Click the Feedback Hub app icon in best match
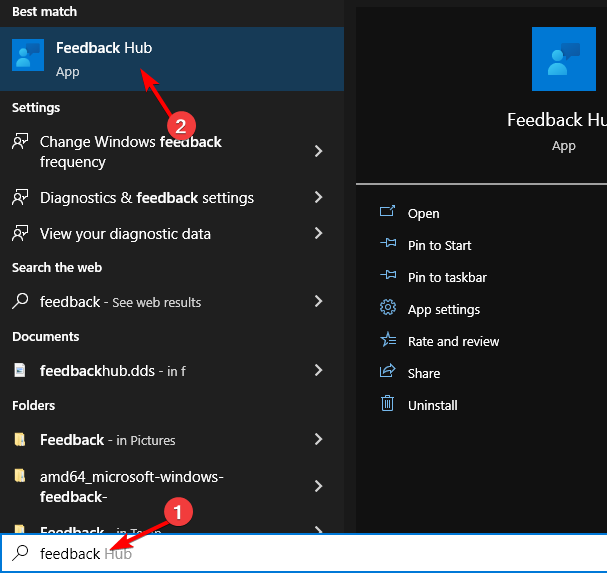The width and height of the screenshot is (607, 573). (x=28, y=55)
